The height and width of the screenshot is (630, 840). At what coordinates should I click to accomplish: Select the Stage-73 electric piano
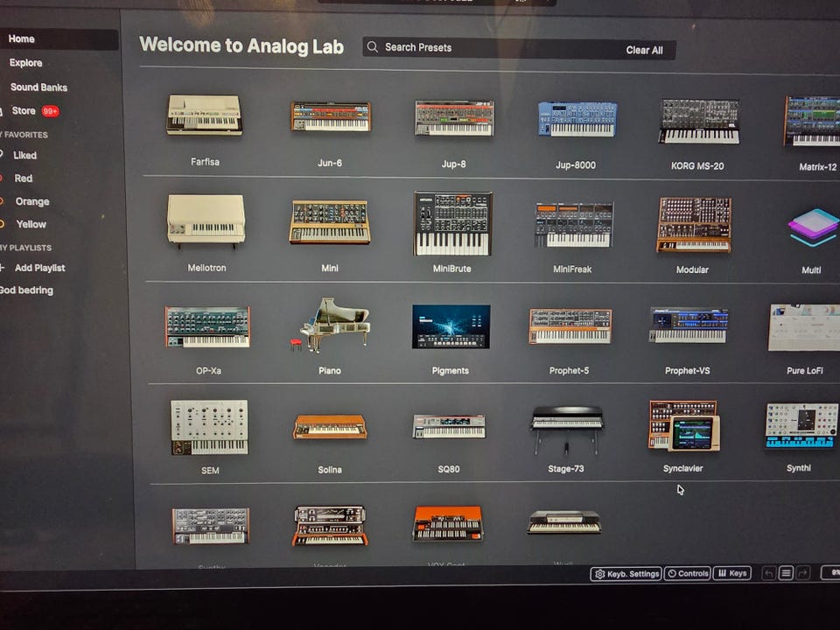pos(567,429)
